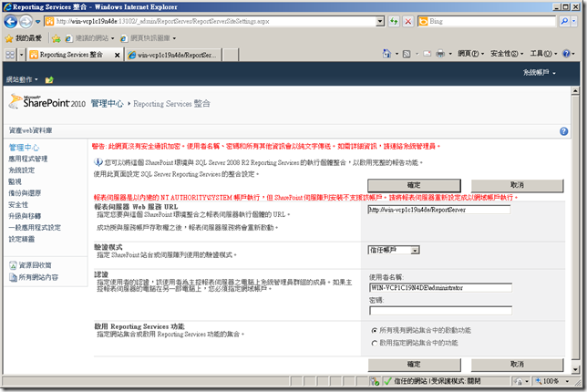Image resolution: width=587 pixels, height=392 pixels.
Task: Click the browser Back arrow button
Action: point(11,22)
